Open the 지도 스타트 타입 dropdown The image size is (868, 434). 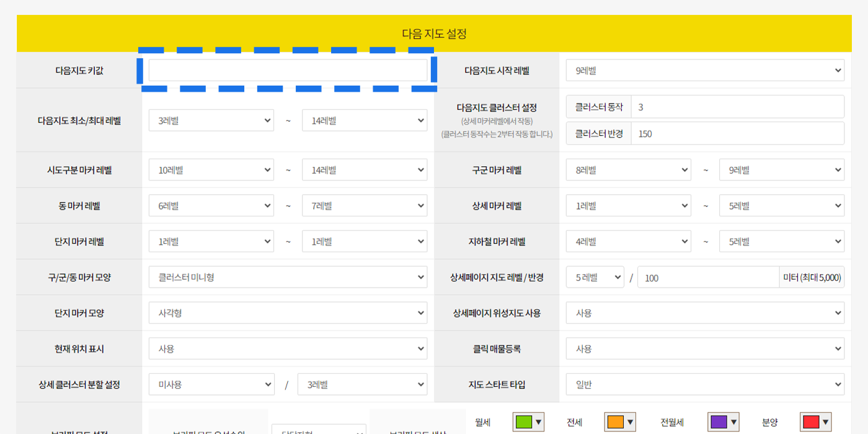704,384
